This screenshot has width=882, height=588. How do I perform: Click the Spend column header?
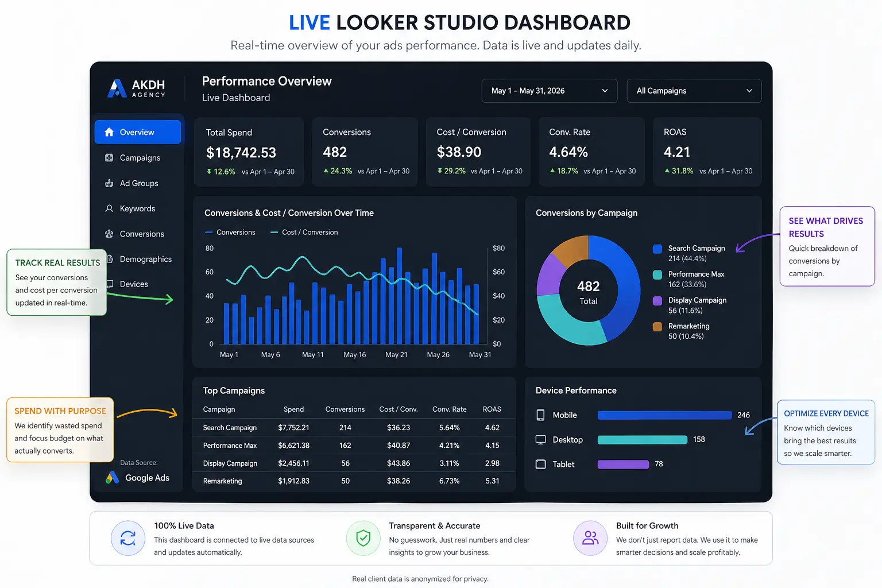pyautogui.click(x=293, y=409)
